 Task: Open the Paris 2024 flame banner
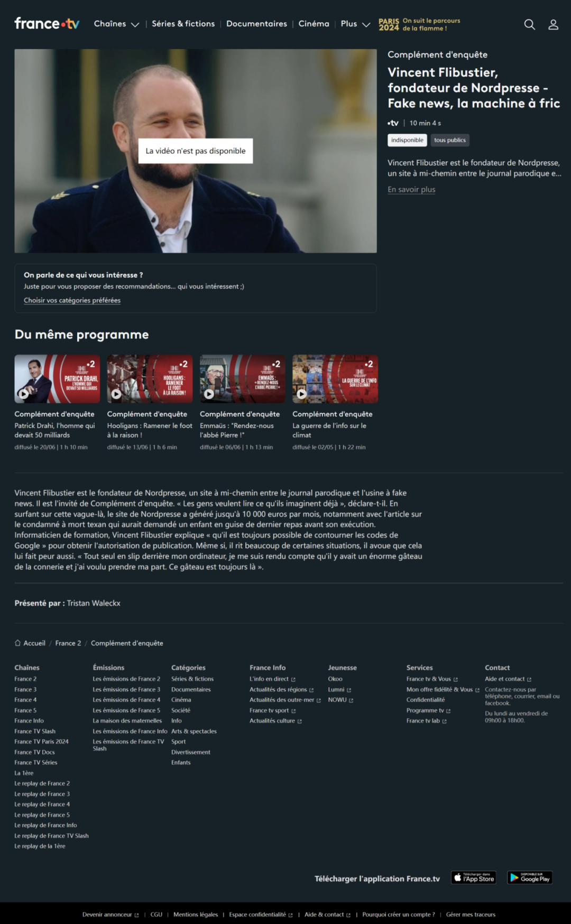coord(419,24)
